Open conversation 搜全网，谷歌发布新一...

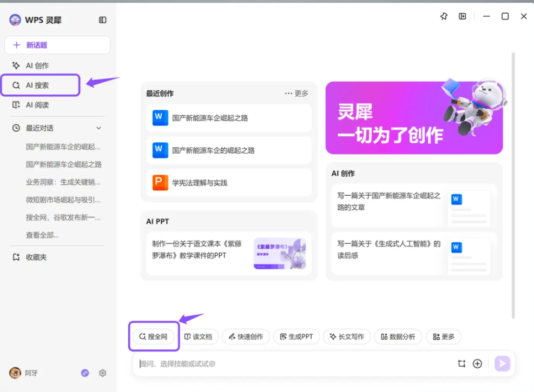point(63,217)
